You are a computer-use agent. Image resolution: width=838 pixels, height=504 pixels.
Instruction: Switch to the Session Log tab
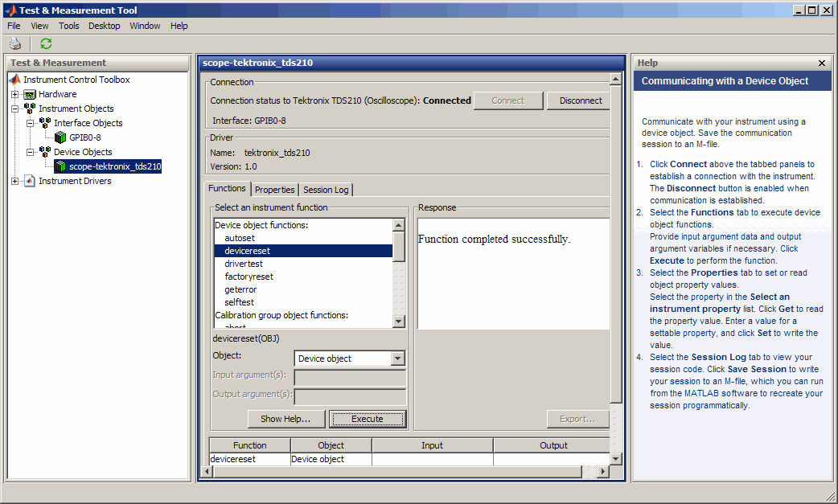326,190
